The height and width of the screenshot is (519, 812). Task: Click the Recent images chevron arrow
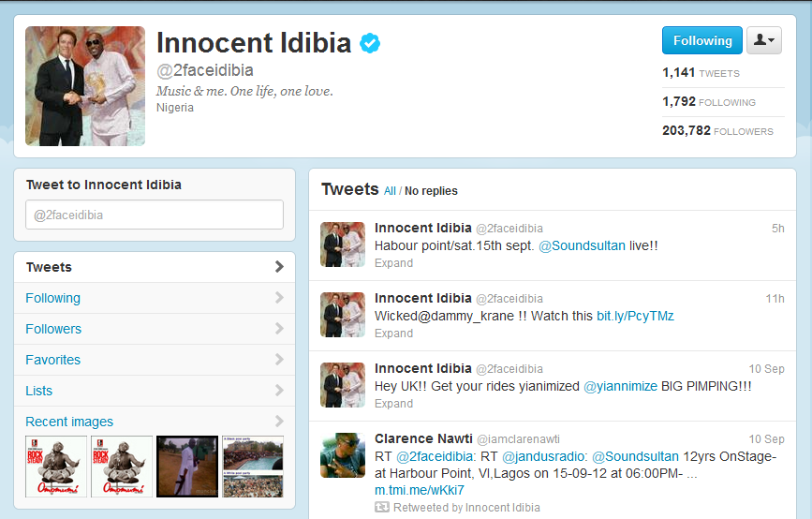[x=279, y=422]
